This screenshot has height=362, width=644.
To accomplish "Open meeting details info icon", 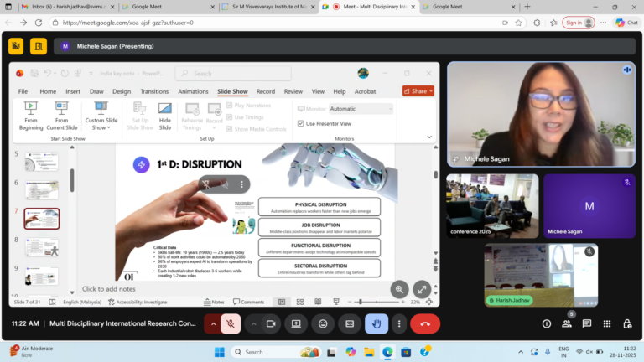I will 547,323.
